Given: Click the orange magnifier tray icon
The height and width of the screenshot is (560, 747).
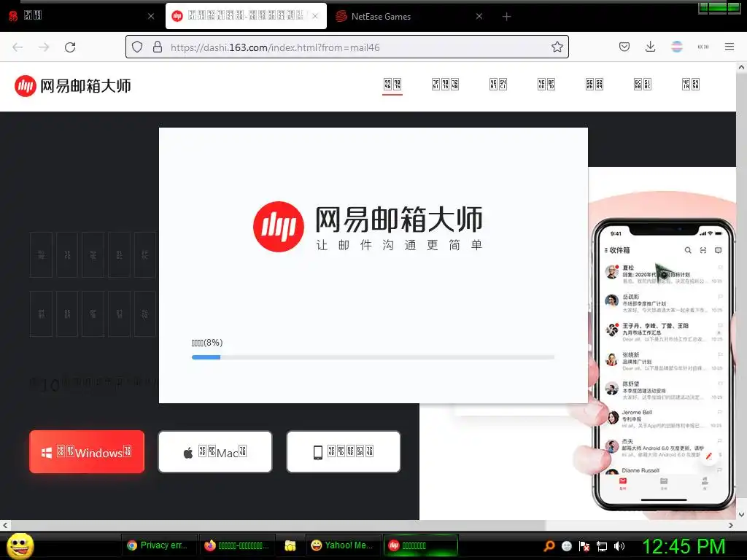Looking at the screenshot, I should (549, 546).
